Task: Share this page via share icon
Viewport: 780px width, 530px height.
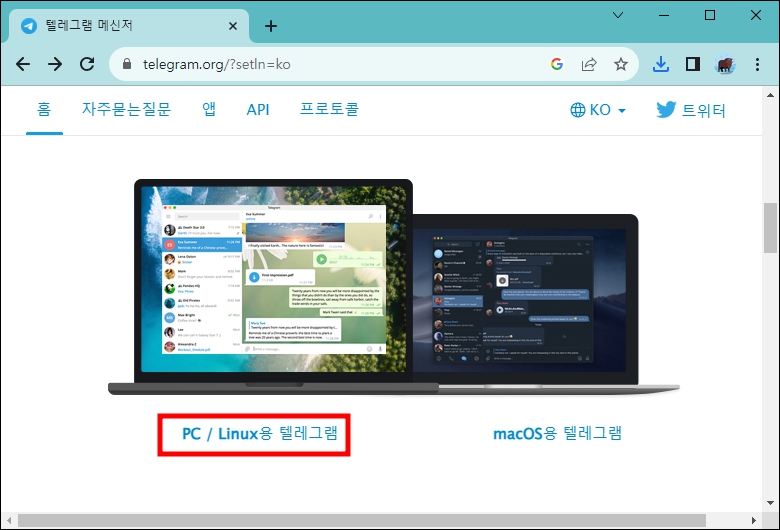Action: 588,64
